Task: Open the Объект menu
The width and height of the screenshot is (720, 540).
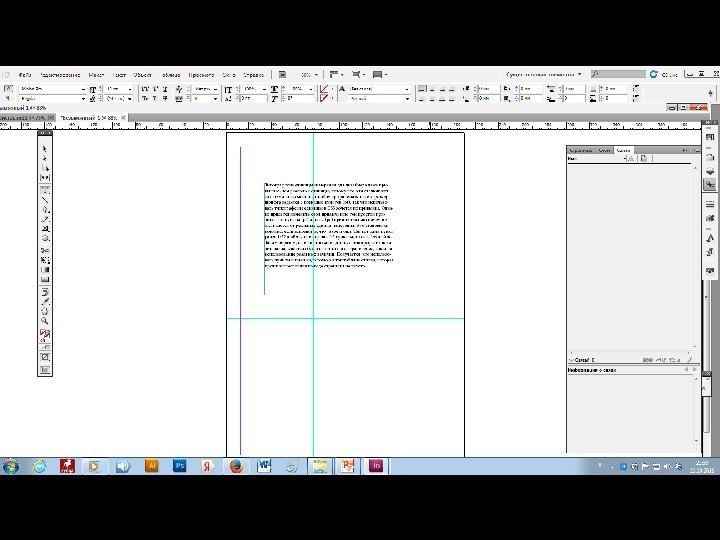Action: 142,74
